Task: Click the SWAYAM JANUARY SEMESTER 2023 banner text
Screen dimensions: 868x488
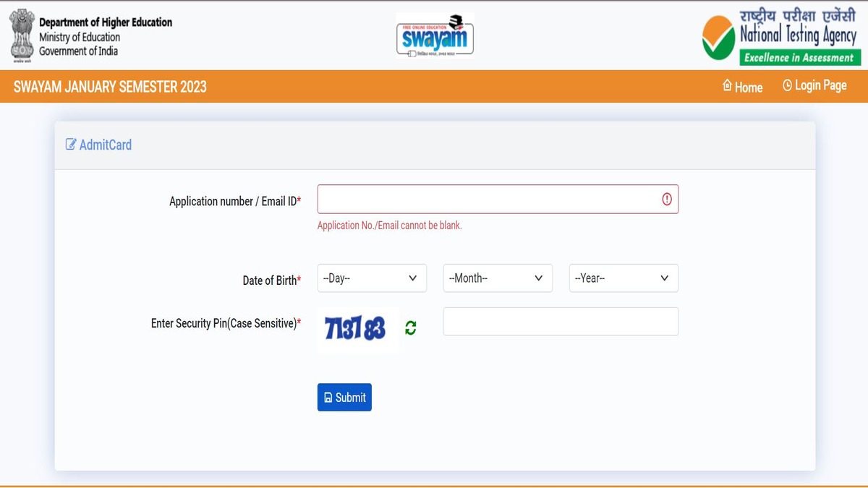Action: [109, 86]
